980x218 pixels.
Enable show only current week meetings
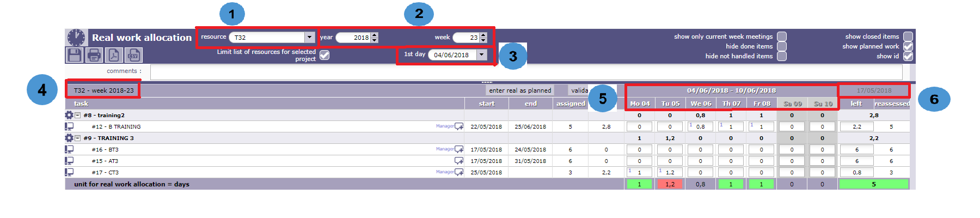(782, 37)
